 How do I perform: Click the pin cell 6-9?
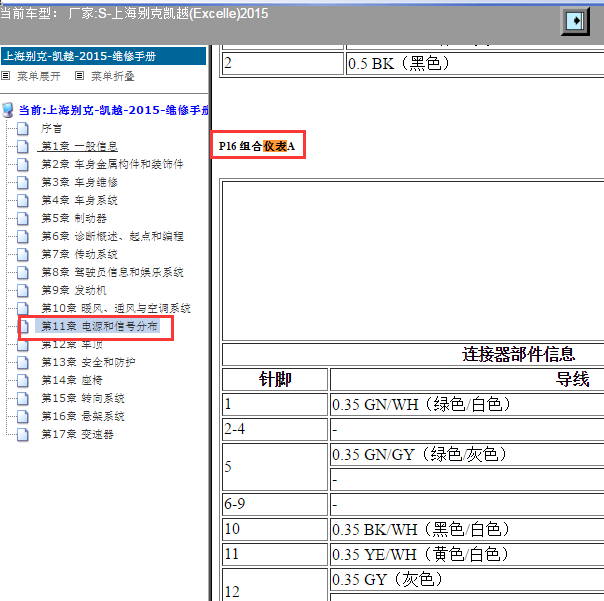click(x=275, y=504)
